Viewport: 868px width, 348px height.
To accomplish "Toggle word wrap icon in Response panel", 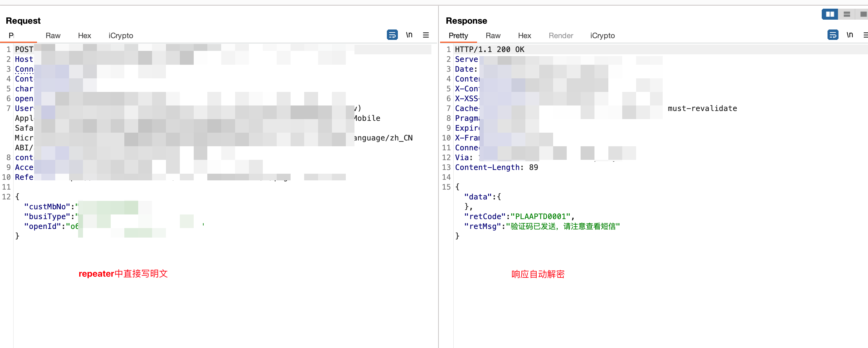I will 833,35.
